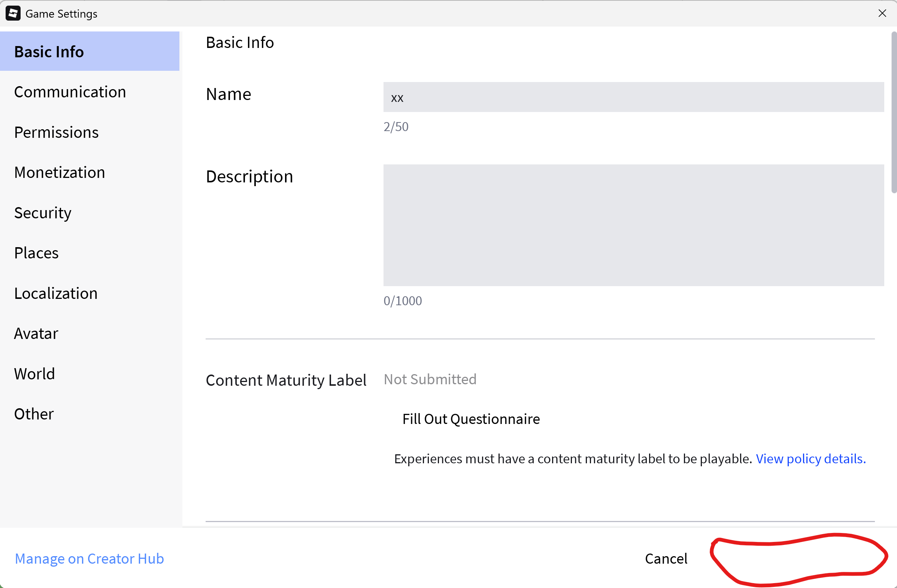The height and width of the screenshot is (588, 897).
Task: Click the Roblox Studio logo icon
Action: pos(13,13)
